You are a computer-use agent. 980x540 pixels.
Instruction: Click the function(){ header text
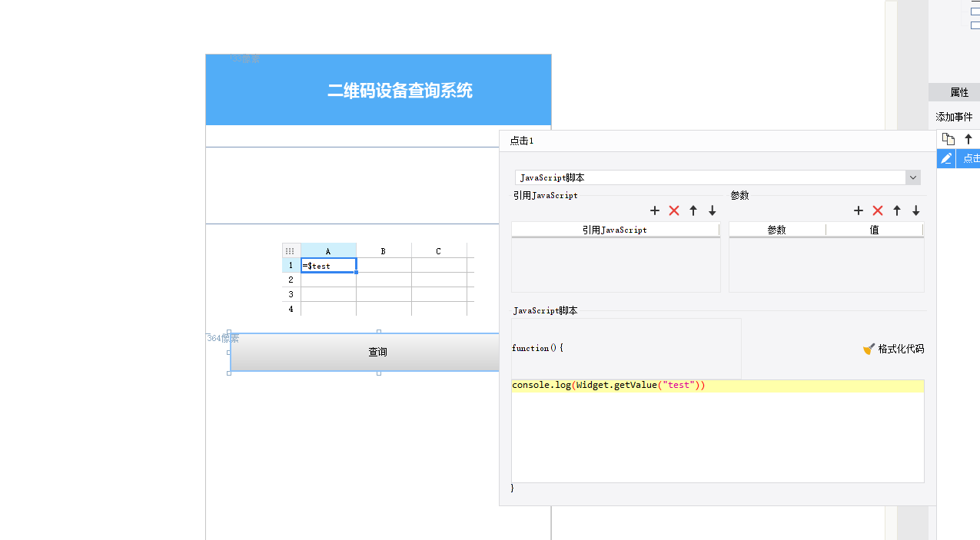click(x=538, y=348)
